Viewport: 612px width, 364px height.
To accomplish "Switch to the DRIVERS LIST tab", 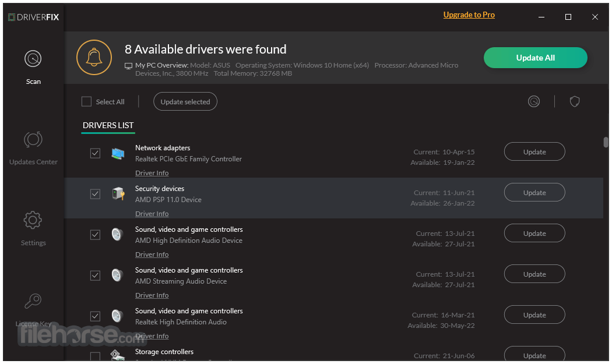I will [x=108, y=125].
